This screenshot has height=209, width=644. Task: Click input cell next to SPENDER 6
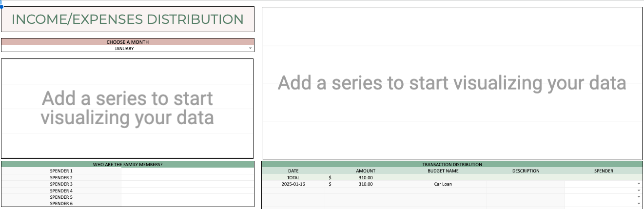tap(188, 204)
